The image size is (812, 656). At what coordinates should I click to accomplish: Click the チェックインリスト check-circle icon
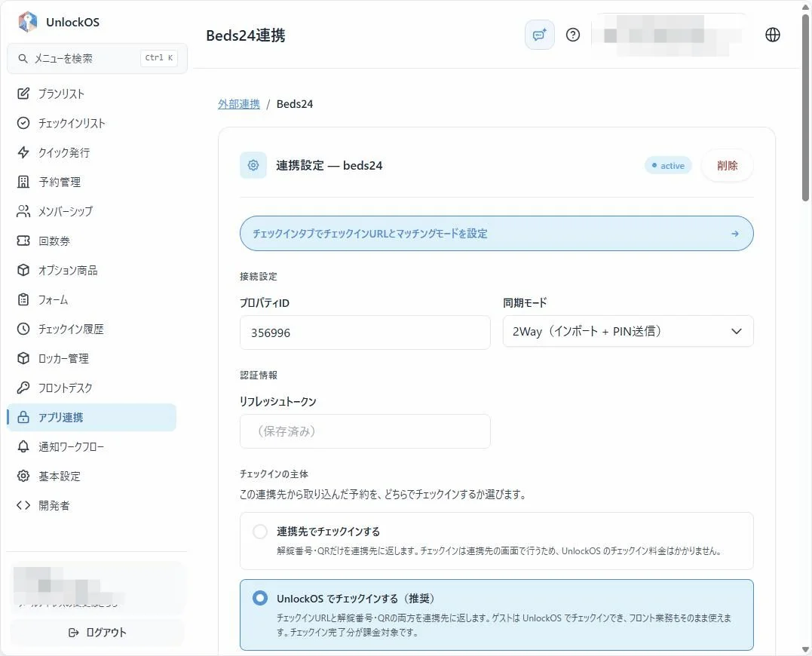click(x=23, y=123)
